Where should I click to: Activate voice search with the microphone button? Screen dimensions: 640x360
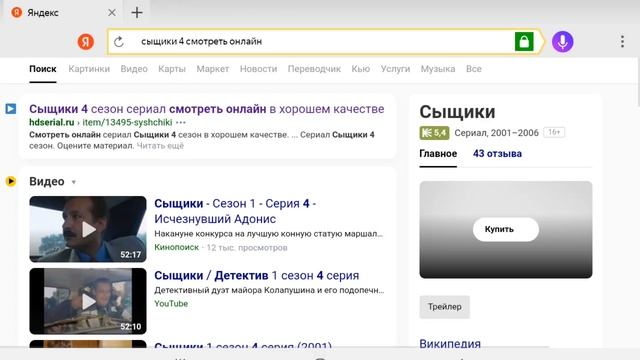562,42
